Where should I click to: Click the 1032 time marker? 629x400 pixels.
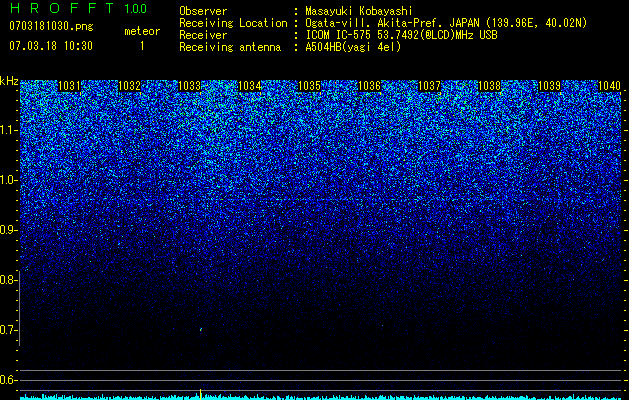130,86
